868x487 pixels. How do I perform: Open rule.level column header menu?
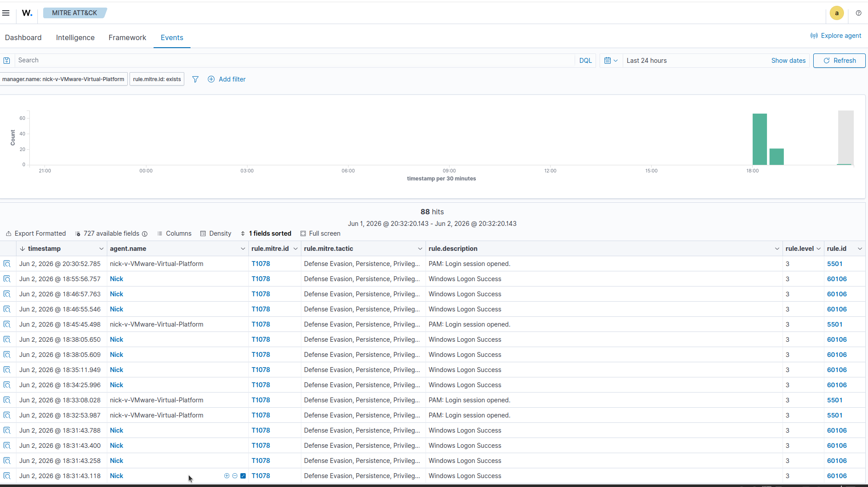(x=818, y=249)
